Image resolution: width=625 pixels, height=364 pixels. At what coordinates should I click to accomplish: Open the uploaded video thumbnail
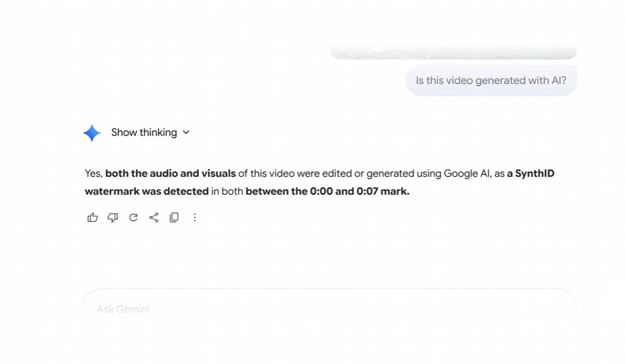(x=453, y=52)
